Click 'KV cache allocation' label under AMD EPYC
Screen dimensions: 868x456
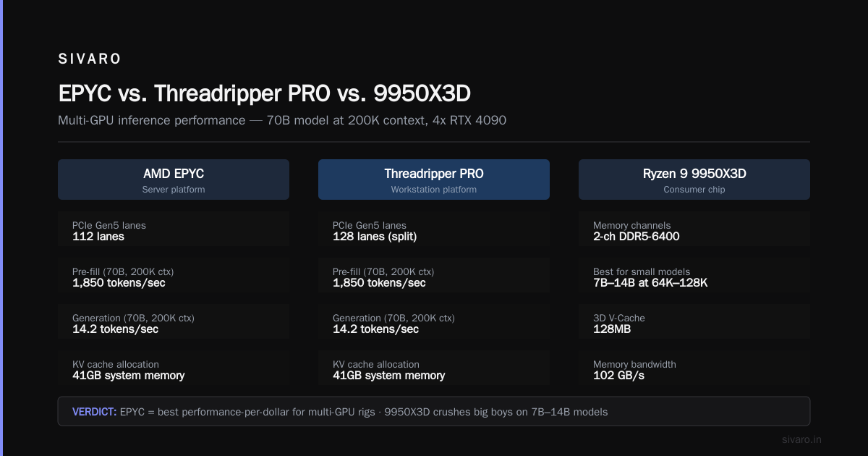(116, 364)
